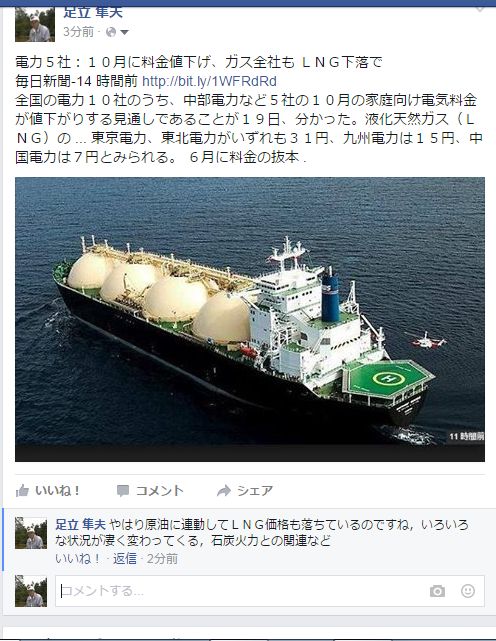The width and height of the screenshot is (496, 641).
Task: Click the globe public visibility icon
Action: tap(111, 32)
